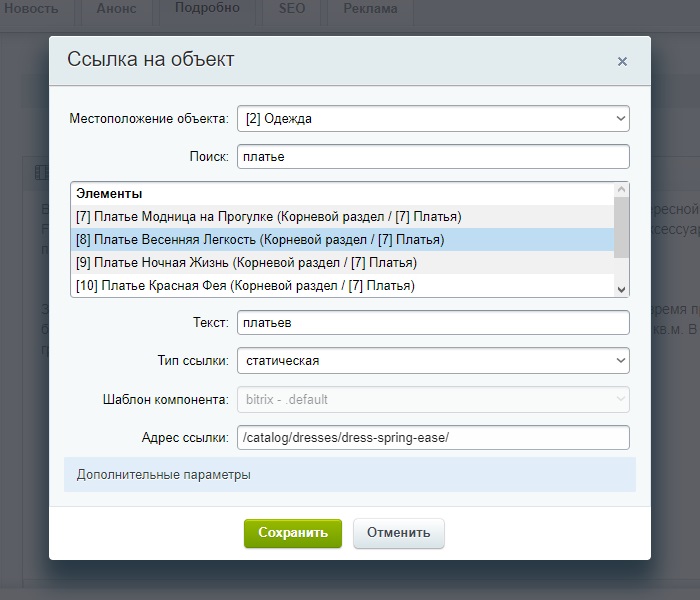Select item Платье Модница на Прогулке
Screen dimensions: 700x600
268,216
